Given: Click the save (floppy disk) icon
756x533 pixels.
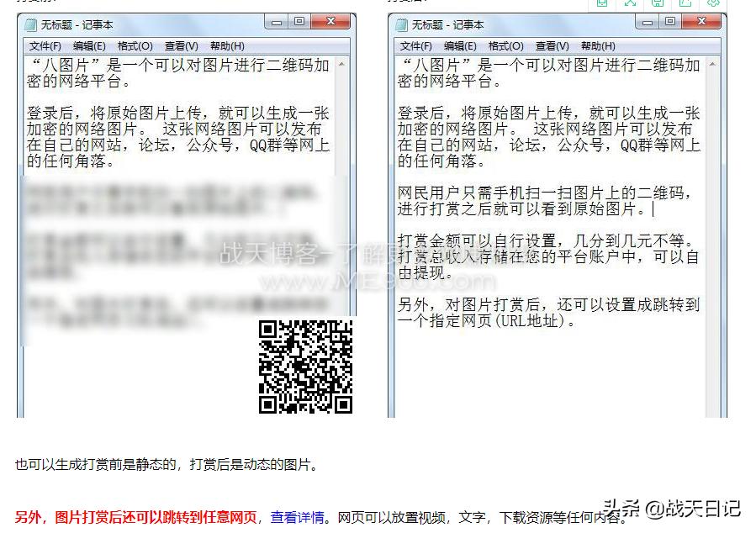Looking at the screenshot, I should [x=658, y=4].
